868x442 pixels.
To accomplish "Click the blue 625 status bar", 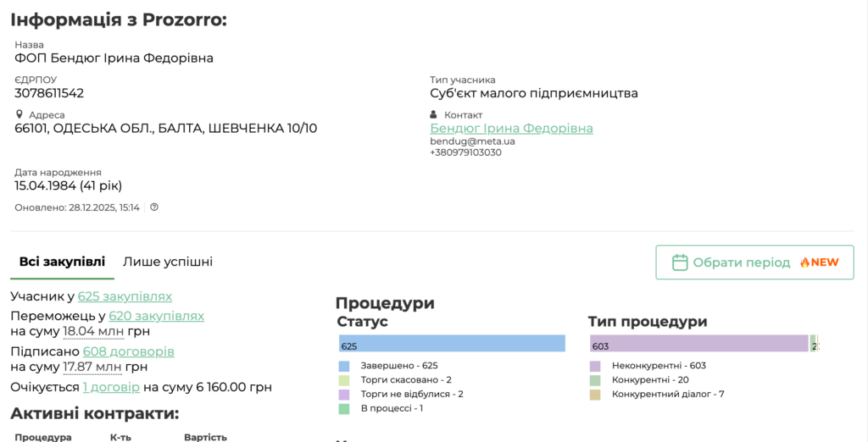I will click(452, 343).
